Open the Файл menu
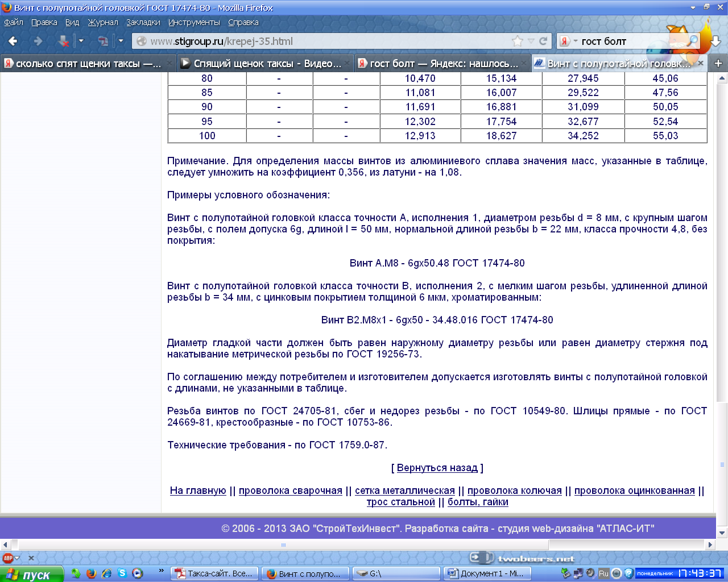Image resolution: width=728 pixels, height=582 pixels. pyautogui.click(x=14, y=22)
